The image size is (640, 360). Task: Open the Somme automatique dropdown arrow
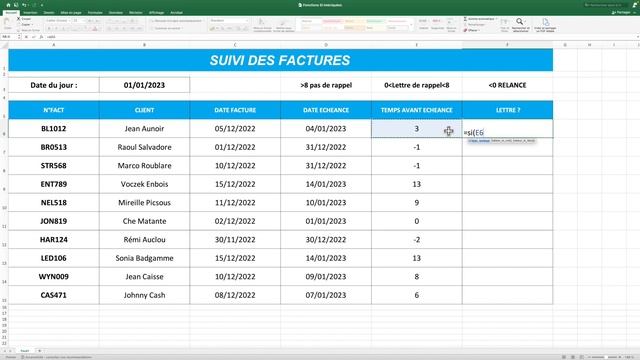click(496, 19)
